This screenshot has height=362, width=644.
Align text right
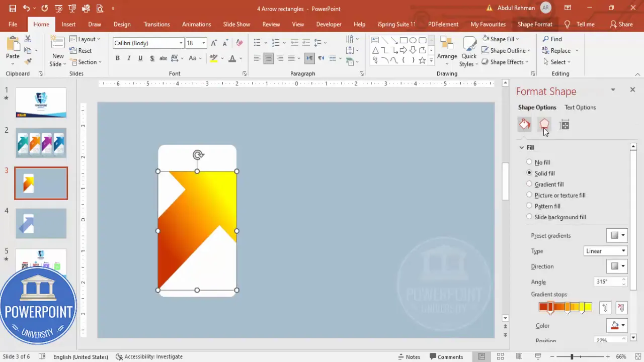point(279,58)
